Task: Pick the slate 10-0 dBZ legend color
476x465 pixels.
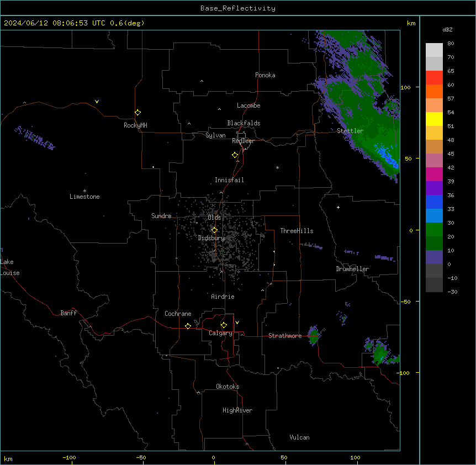Action: pos(434,257)
